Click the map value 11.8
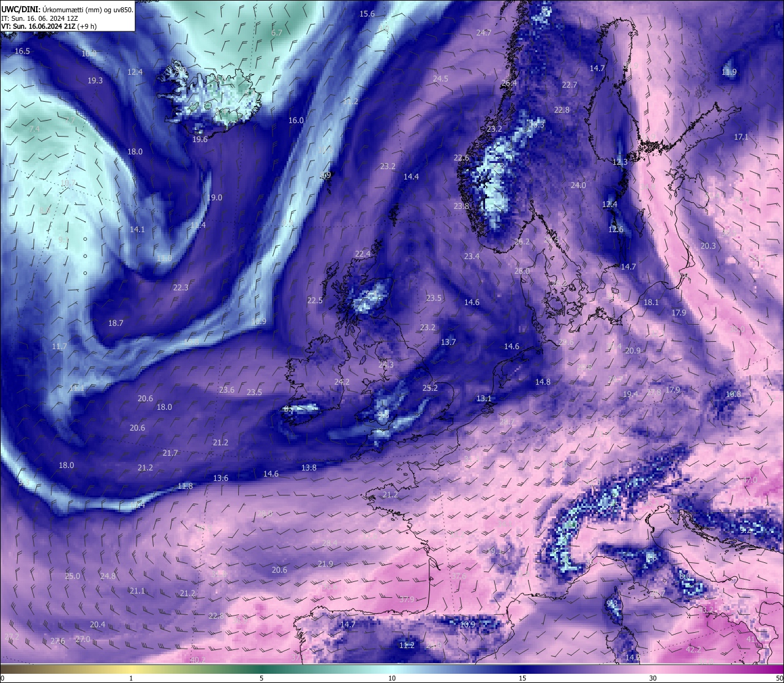The image size is (784, 683). coord(185,486)
